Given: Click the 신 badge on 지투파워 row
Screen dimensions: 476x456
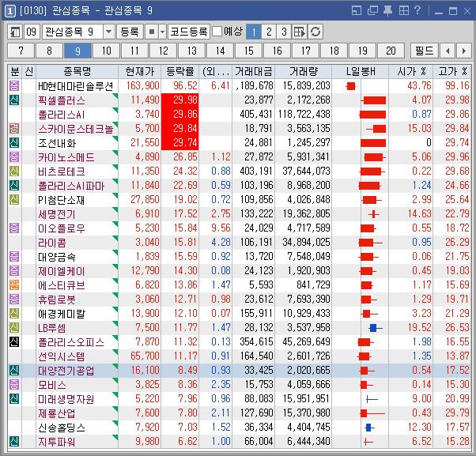Looking at the screenshot, I should [14, 442].
